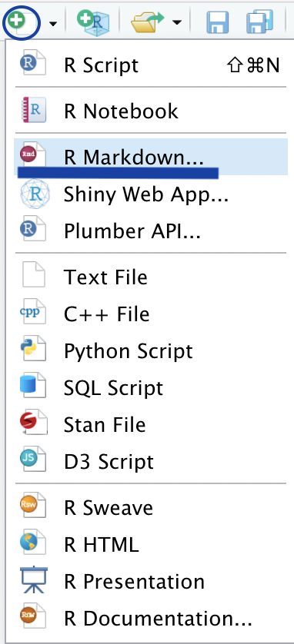
Task: Select R Sweave menu item
Action: tap(151, 508)
